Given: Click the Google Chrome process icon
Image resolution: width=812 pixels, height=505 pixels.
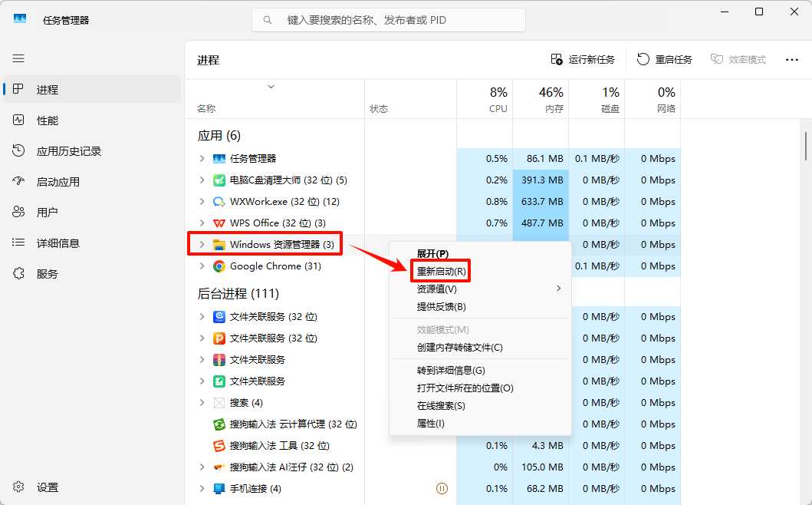Looking at the screenshot, I should (219, 266).
